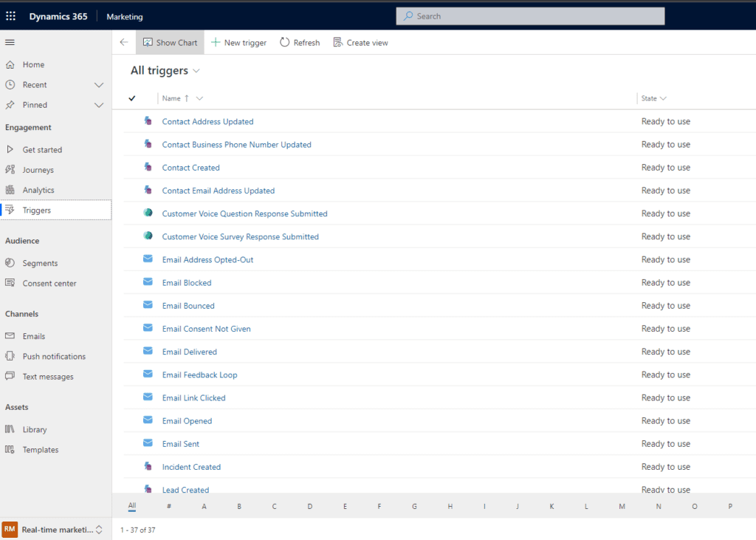The height and width of the screenshot is (540, 756).
Task: Click the Templates icon in sidebar
Action: [x=10, y=450]
